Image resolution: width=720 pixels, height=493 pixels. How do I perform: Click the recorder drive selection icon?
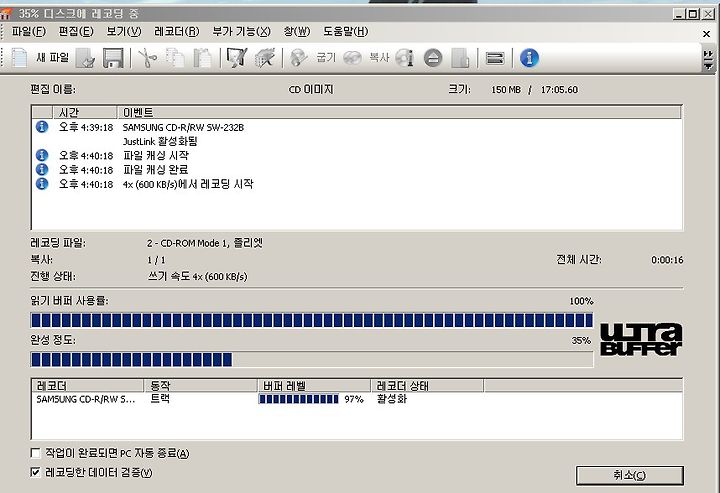[495, 58]
